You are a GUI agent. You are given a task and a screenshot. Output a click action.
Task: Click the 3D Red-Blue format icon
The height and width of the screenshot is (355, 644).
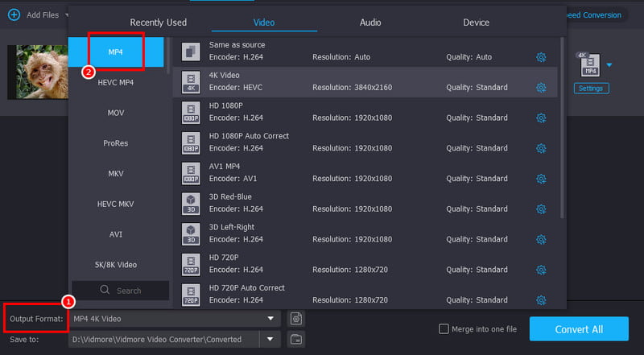[191, 203]
